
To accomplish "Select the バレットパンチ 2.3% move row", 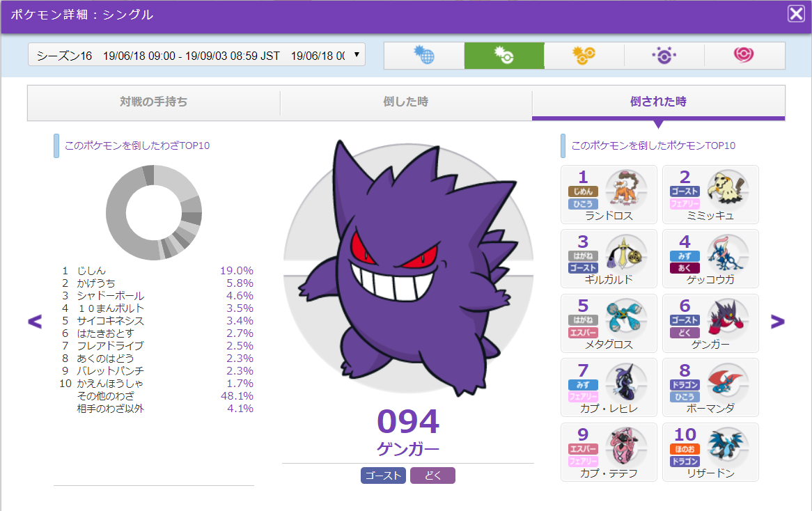I will point(157,370).
